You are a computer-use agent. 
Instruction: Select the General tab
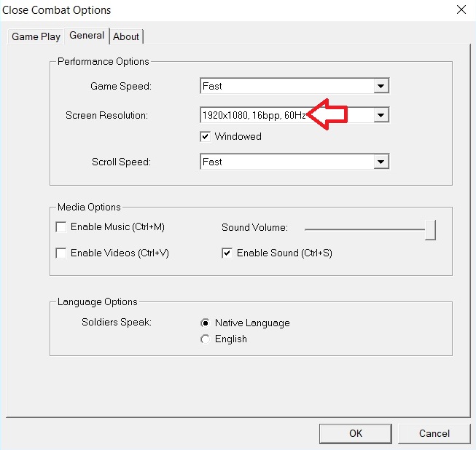87,36
